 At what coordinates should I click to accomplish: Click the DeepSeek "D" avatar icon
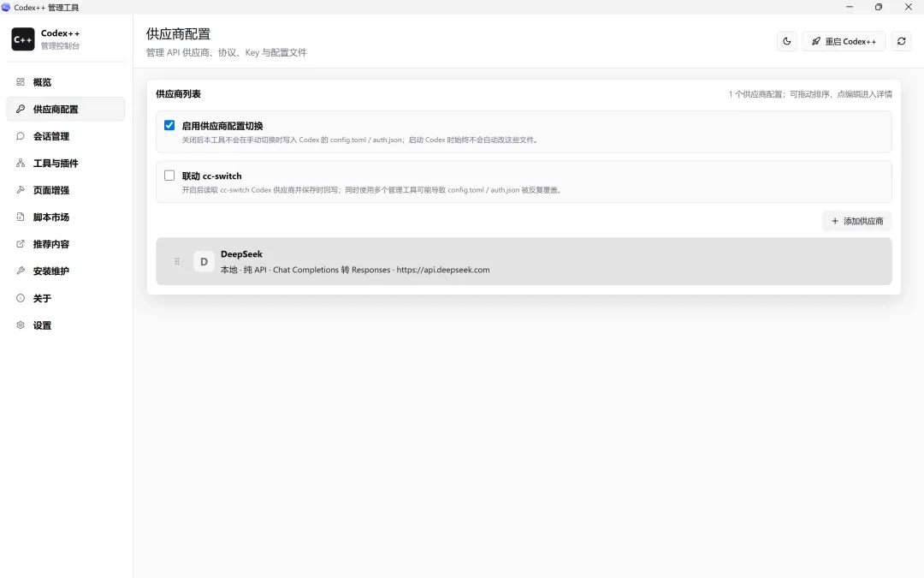(x=204, y=261)
